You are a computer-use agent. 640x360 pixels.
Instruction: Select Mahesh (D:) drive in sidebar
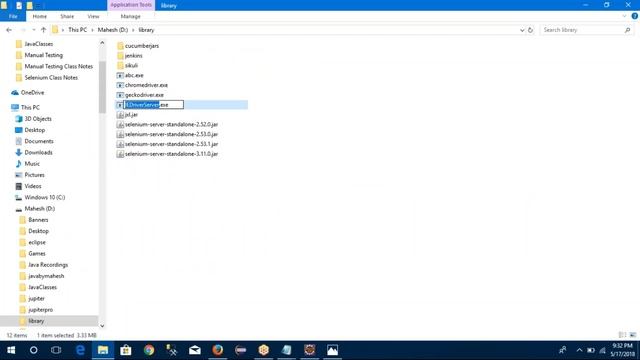[x=40, y=209]
